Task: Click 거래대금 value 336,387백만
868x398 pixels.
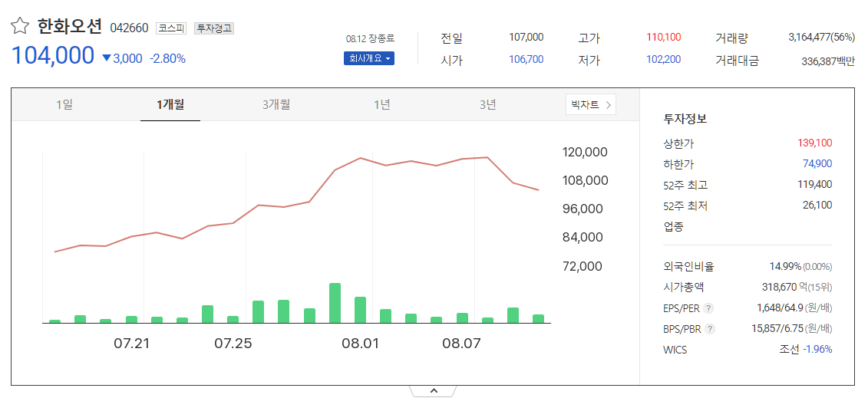Action: [x=828, y=61]
